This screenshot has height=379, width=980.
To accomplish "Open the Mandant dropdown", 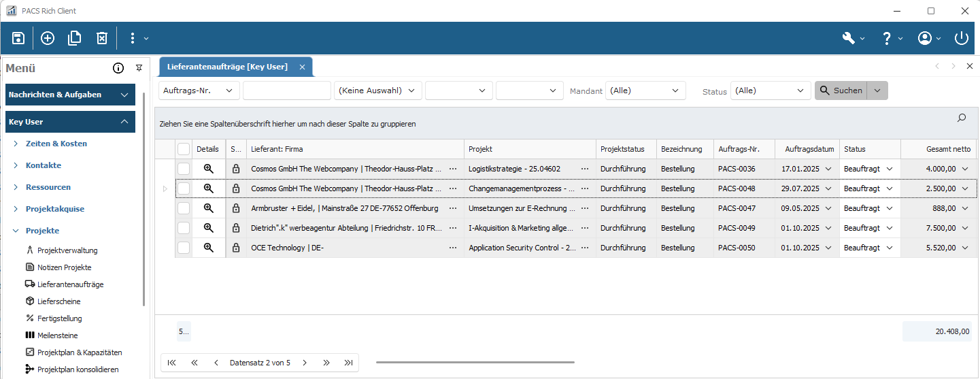I will pos(645,90).
